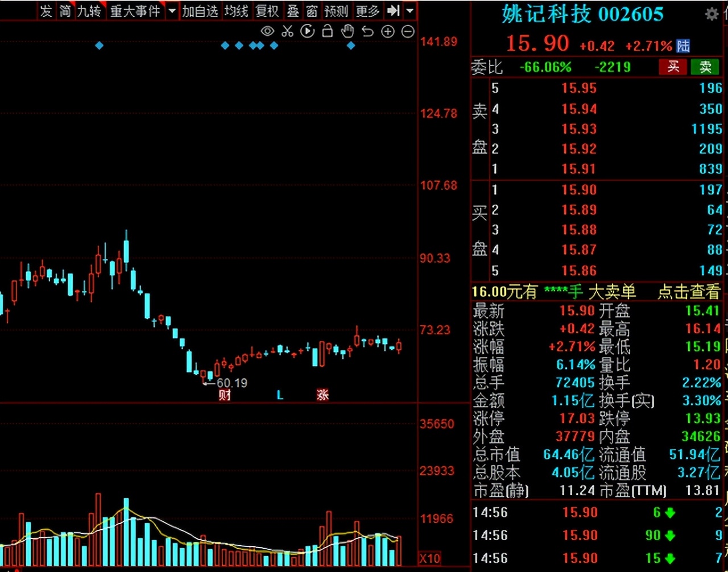728x572 pixels.
Task: Click the L marker under the chart
Action: pyautogui.click(x=280, y=395)
